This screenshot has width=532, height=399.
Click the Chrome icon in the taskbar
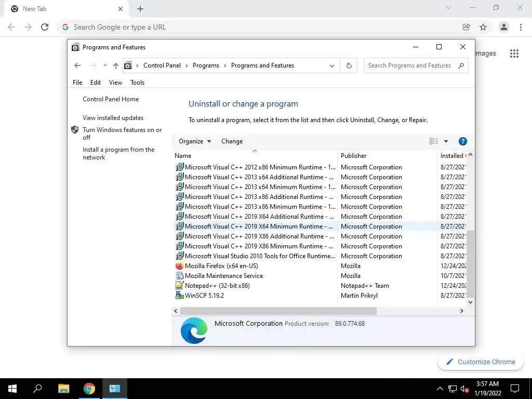click(x=89, y=389)
